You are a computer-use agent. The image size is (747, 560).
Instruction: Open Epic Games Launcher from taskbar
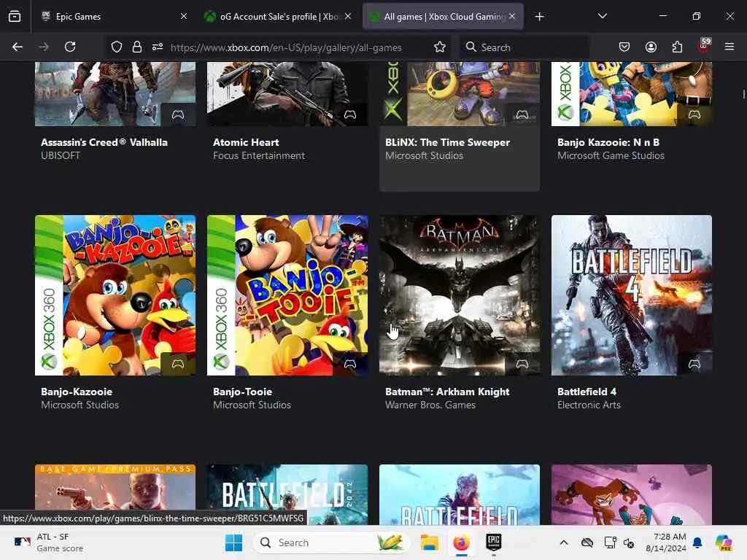(494, 542)
